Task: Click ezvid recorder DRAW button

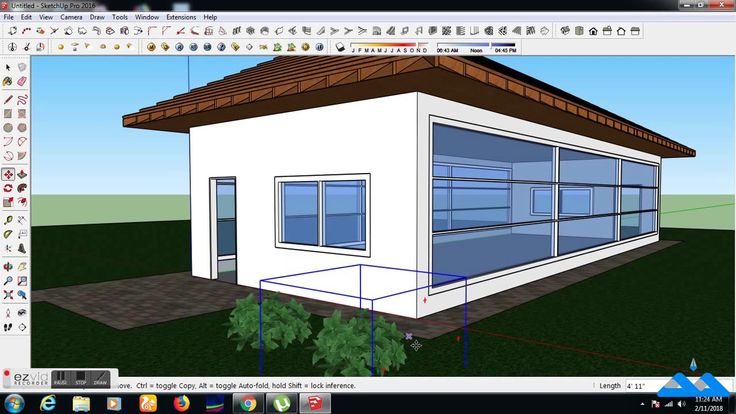Action: coord(100,378)
